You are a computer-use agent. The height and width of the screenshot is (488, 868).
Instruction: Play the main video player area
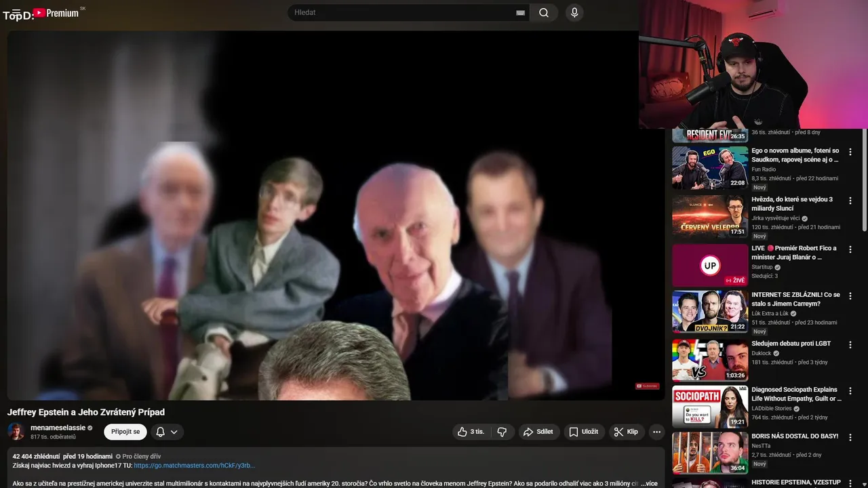pyautogui.click(x=336, y=215)
